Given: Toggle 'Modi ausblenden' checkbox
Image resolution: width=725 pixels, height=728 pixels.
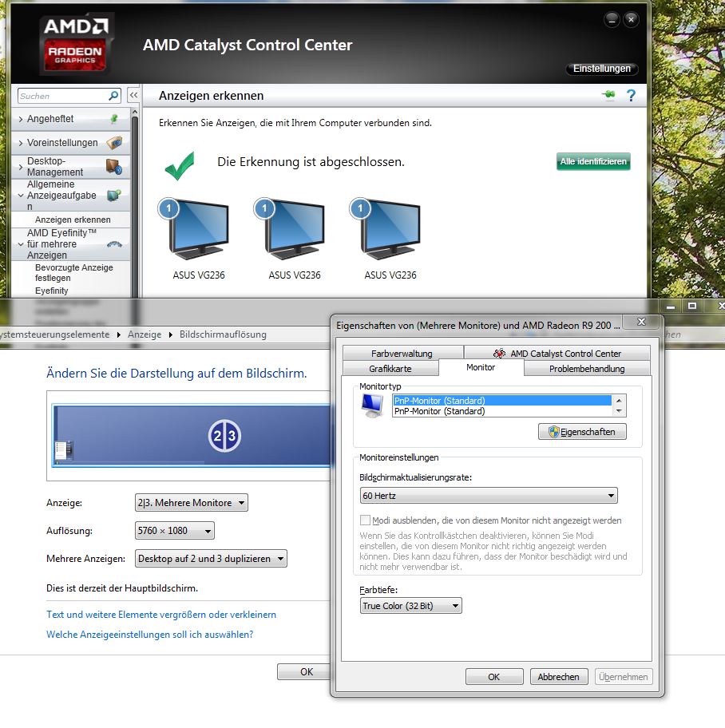Looking at the screenshot, I should tap(366, 520).
